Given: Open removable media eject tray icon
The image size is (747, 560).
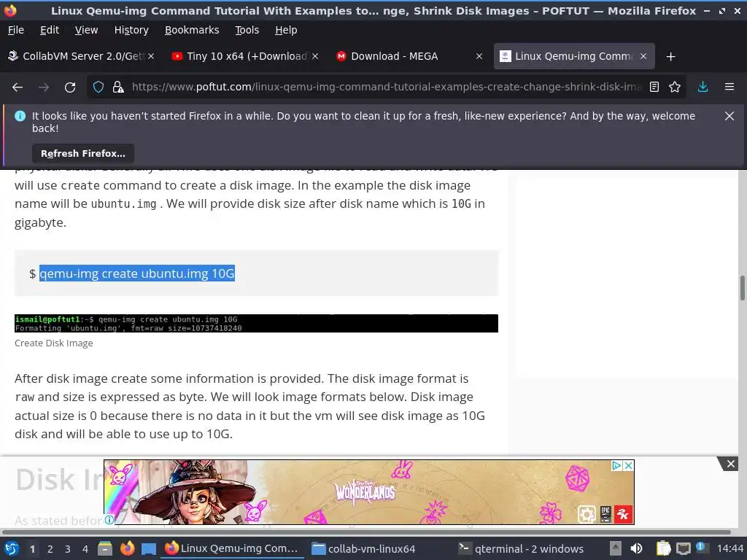Looking at the screenshot, I should coord(616,549).
